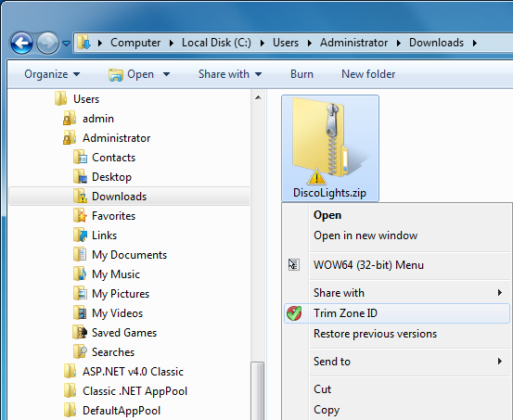Click the Downloads folder icon in tree

pos(80,197)
